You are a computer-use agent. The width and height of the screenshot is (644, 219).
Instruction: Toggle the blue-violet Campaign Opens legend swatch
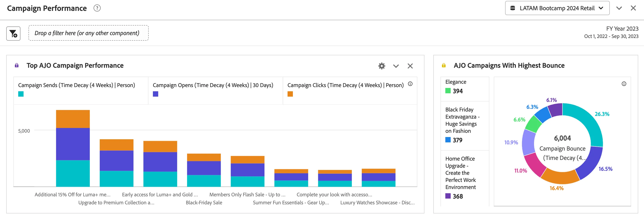156,94
